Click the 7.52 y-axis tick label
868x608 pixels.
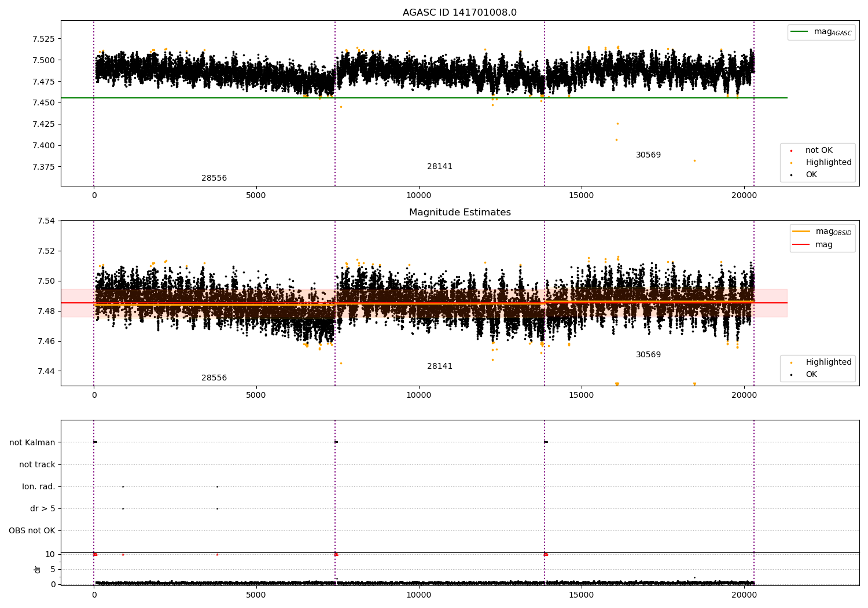(46, 251)
